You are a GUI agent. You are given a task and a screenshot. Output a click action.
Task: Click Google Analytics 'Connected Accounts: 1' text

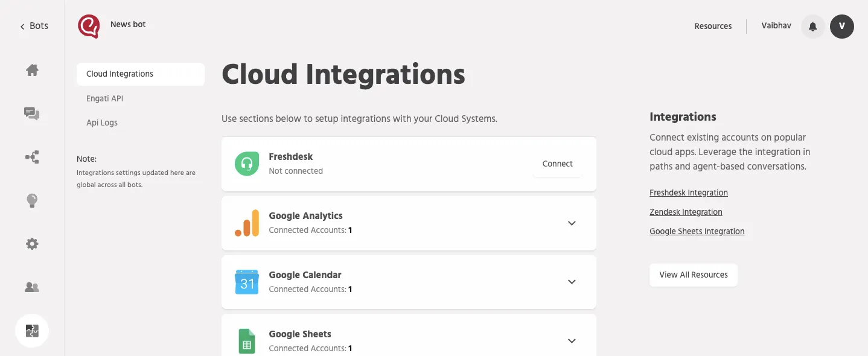310,230
